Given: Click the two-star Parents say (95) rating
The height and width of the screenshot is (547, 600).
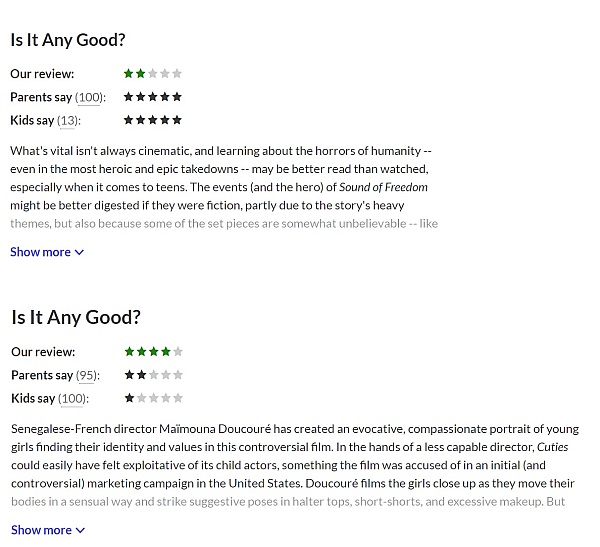Looking at the screenshot, I should point(154,375).
